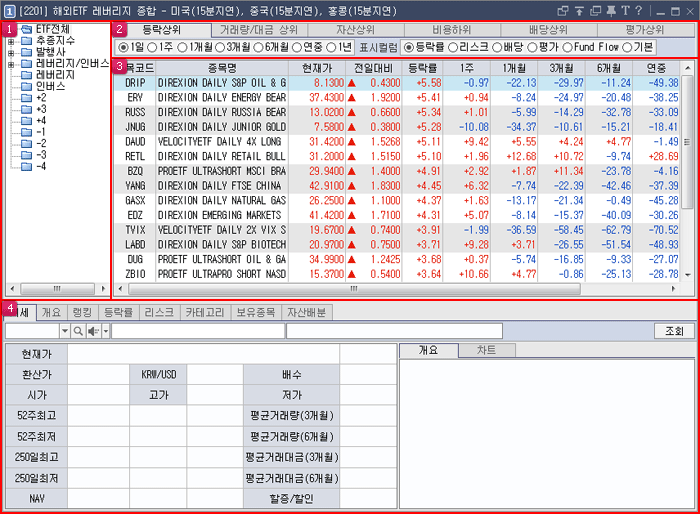The width and height of the screenshot is (700, 514).
Task: Click the window link/chain icon in title bar
Action: (x=563, y=11)
